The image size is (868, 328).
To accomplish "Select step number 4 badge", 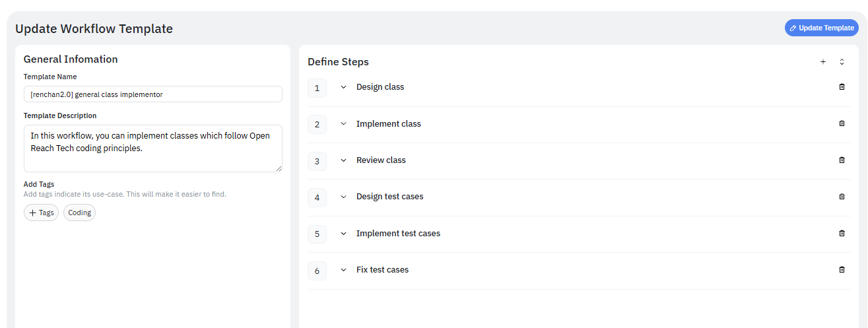I will point(317,197).
